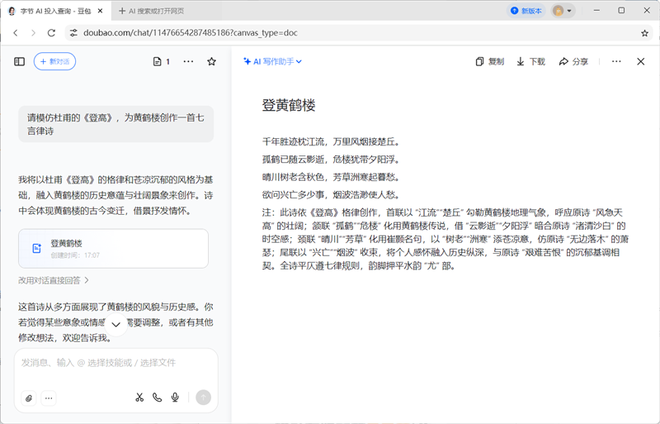This screenshot has width=660, height=424.
Task: Close the document canvas panel
Action: (x=641, y=61)
